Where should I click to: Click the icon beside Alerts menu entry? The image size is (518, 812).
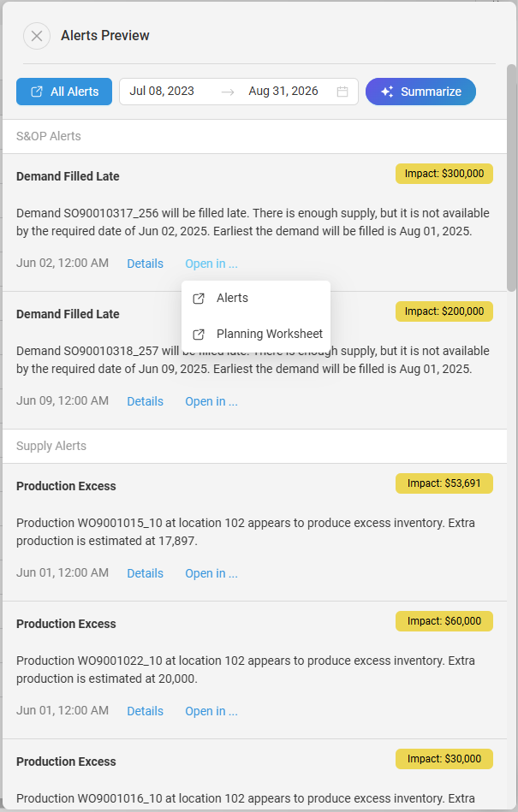coord(199,299)
